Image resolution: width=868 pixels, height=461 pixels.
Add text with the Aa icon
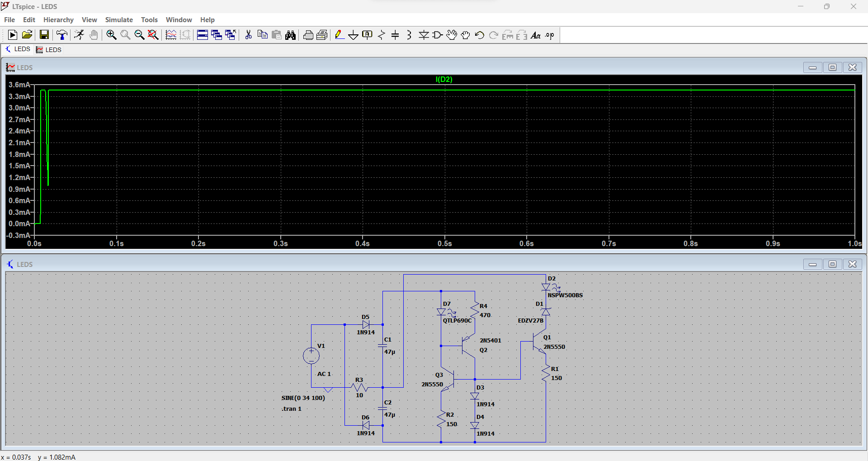pos(536,35)
